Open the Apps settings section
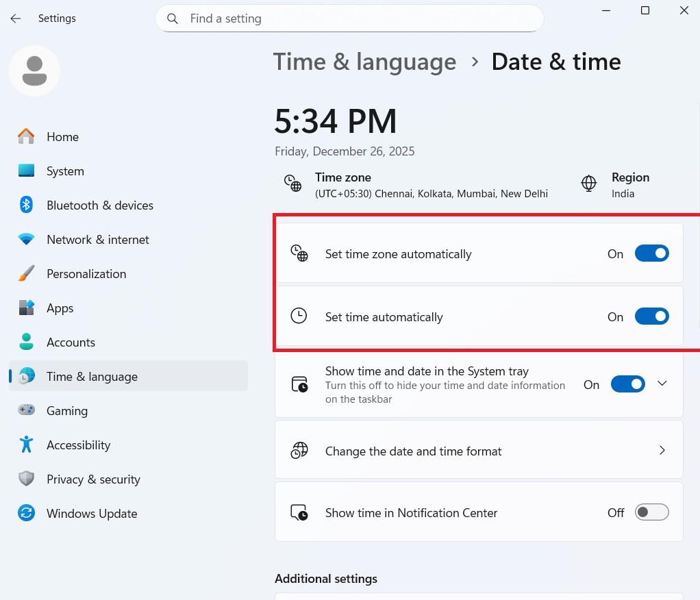700x600 pixels. pyautogui.click(x=60, y=308)
